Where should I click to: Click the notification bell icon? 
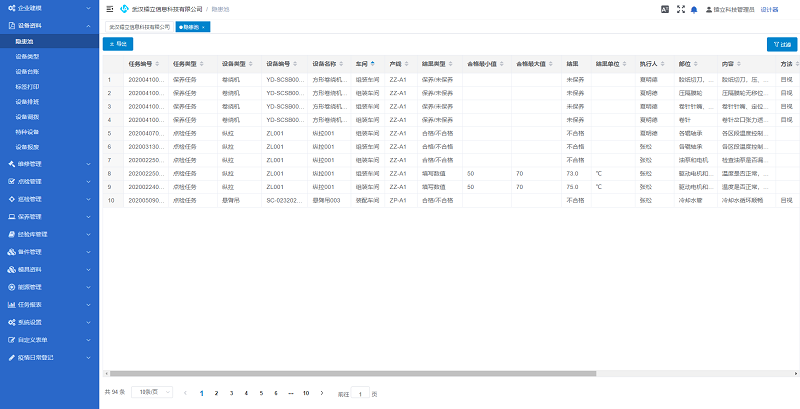(694, 9)
